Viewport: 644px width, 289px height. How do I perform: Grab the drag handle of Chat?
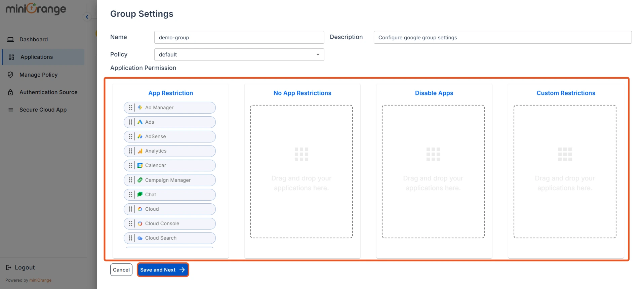(130, 195)
